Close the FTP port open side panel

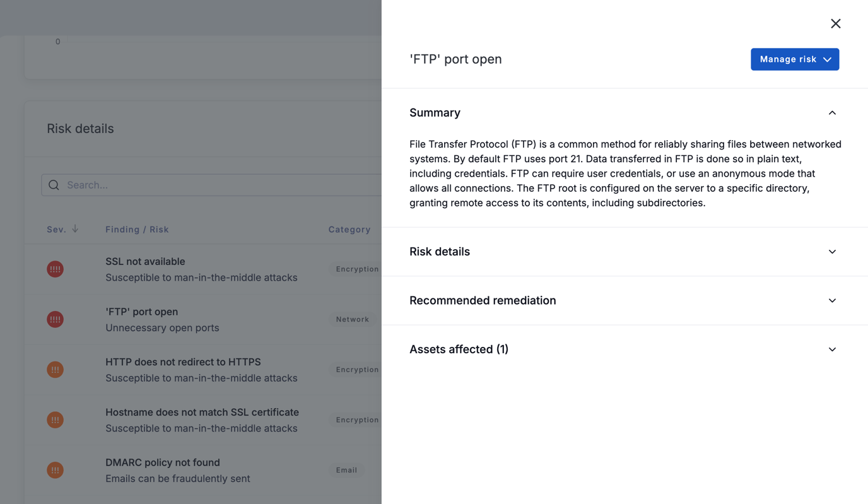(835, 23)
